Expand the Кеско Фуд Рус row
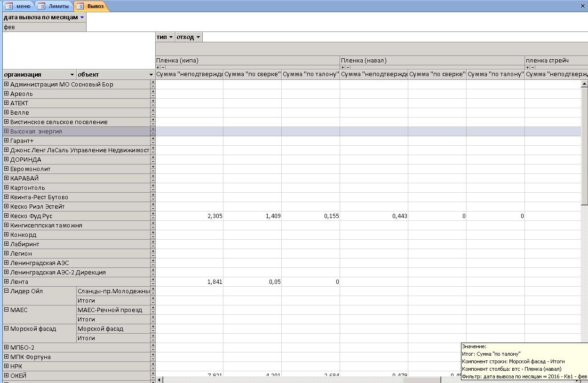Viewport: 588px width, 383px height. point(7,216)
